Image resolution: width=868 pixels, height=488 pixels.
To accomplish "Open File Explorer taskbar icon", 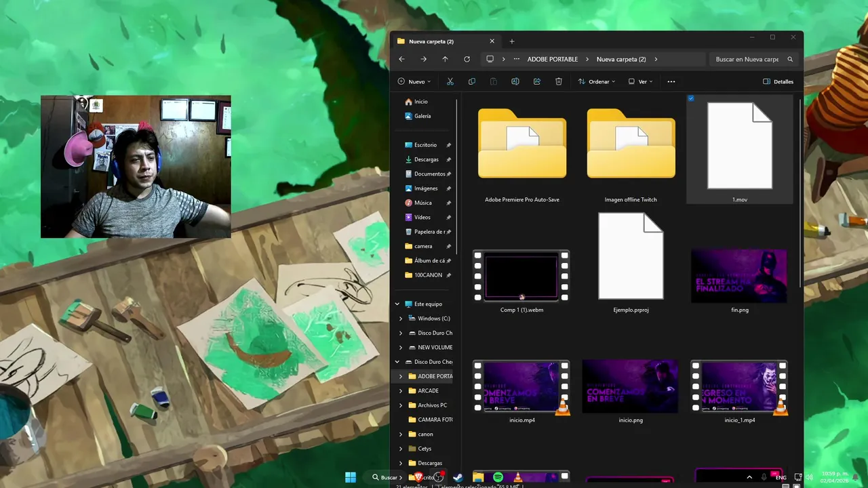I will coord(478,478).
